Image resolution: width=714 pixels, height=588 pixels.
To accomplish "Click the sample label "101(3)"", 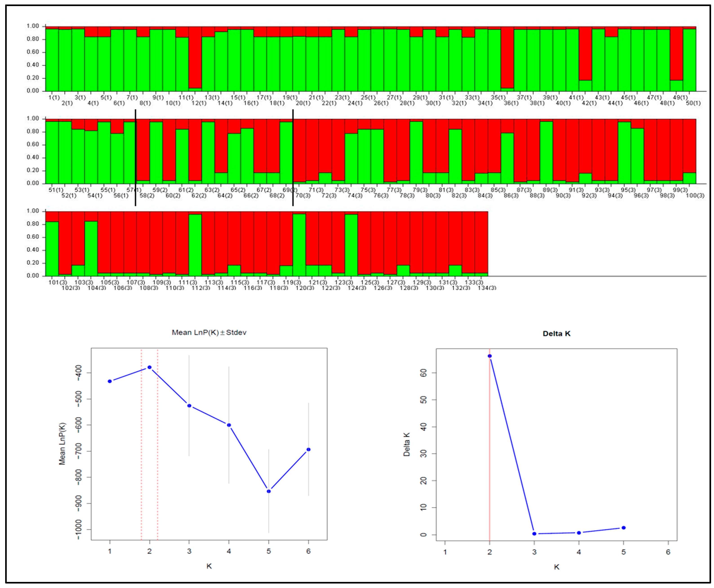I will (58, 282).
